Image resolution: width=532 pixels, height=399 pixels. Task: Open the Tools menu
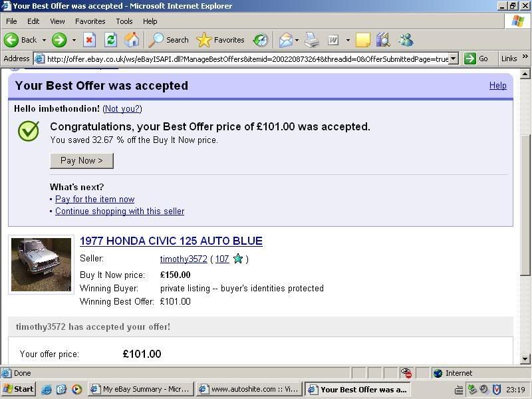124,21
